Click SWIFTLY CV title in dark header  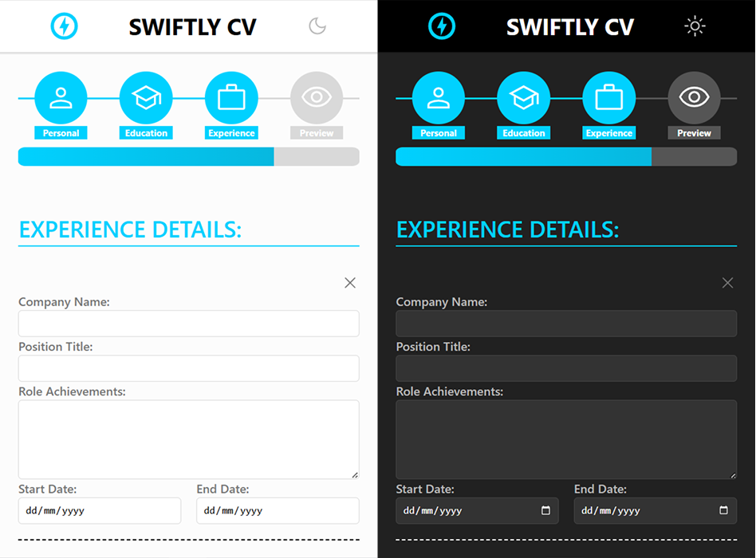tap(570, 27)
